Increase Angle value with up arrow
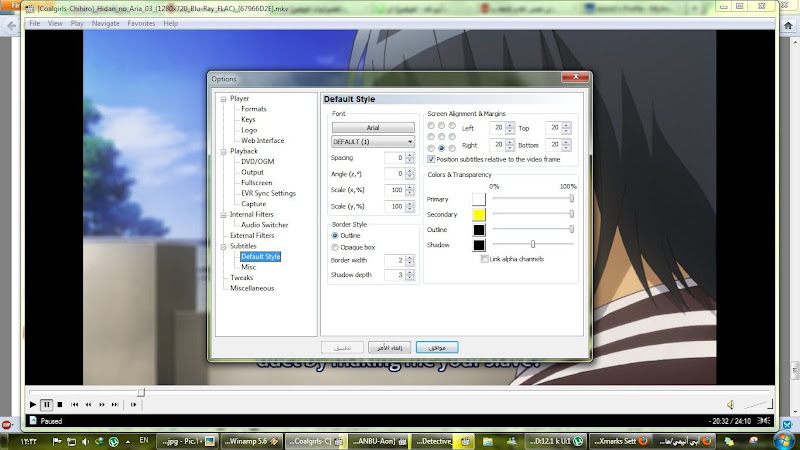800x450 pixels. (410, 171)
